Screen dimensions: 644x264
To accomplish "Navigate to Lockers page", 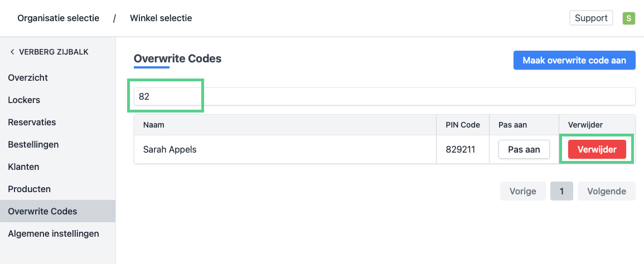I will point(24,100).
